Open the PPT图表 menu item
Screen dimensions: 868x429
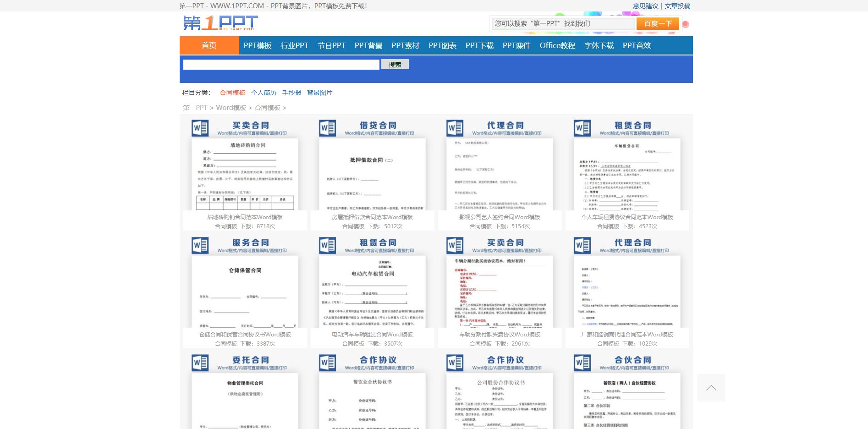pyautogui.click(x=442, y=45)
